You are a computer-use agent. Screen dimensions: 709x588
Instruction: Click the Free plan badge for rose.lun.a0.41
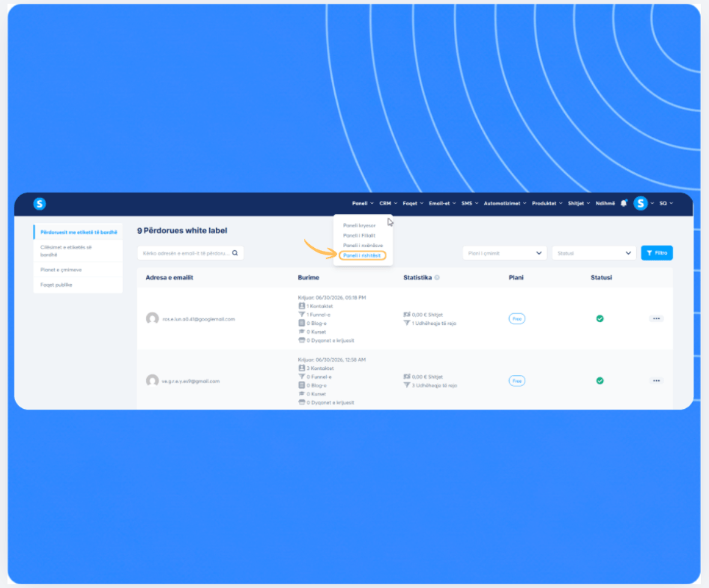coord(517,318)
